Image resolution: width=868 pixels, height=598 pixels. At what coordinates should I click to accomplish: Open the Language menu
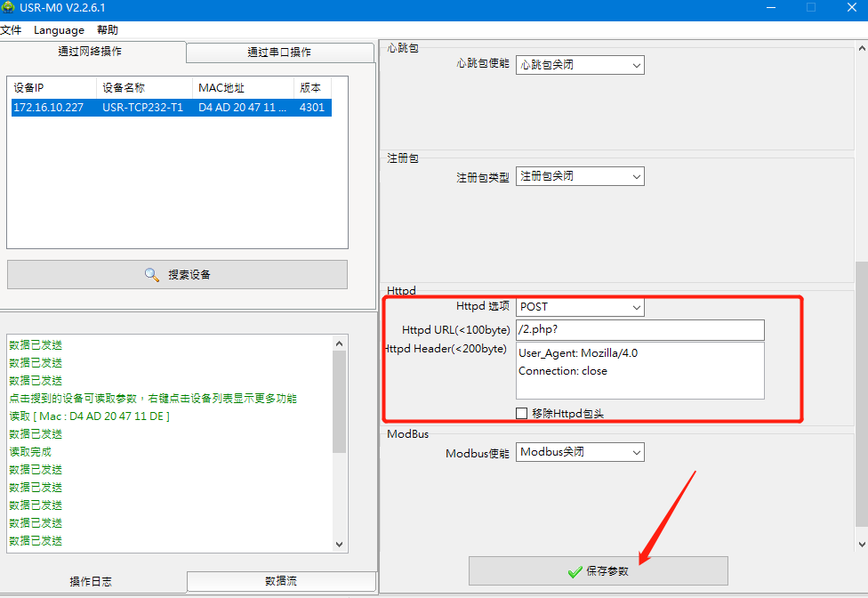(x=59, y=30)
